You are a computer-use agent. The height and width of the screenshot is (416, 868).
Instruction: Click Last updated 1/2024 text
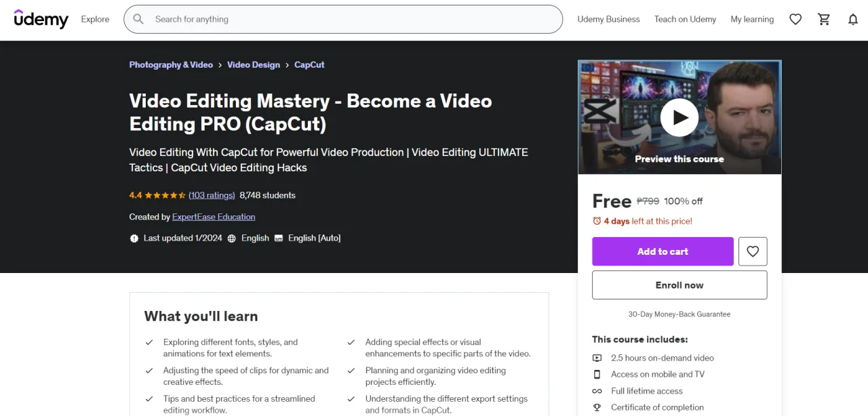pyautogui.click(x=183, y=238)
